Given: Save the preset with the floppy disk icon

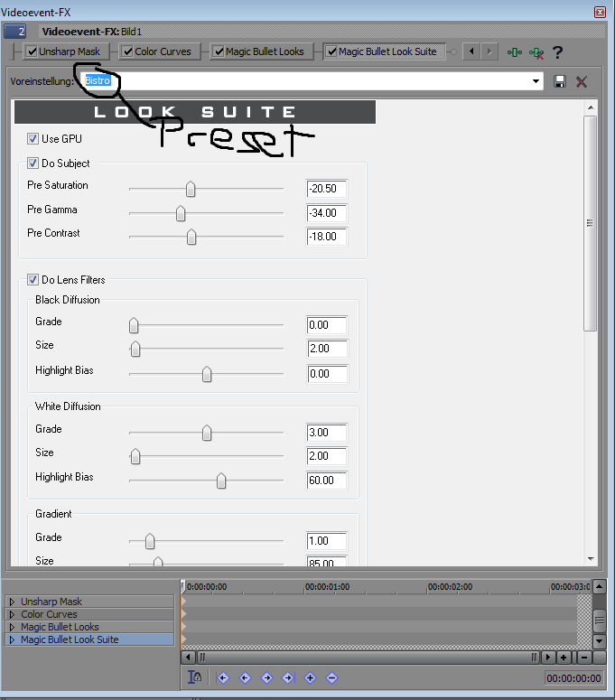Looking at the screenshot, I should pos(560,81).
